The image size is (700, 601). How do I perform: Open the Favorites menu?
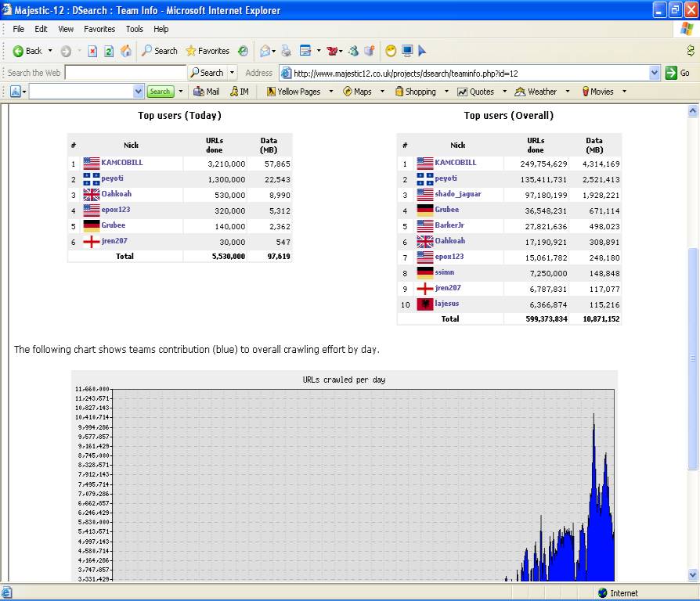99,29
